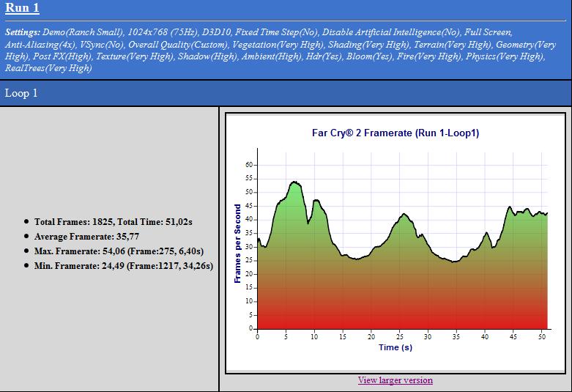Click the '25' x-axis tick label

click(400, 336)
